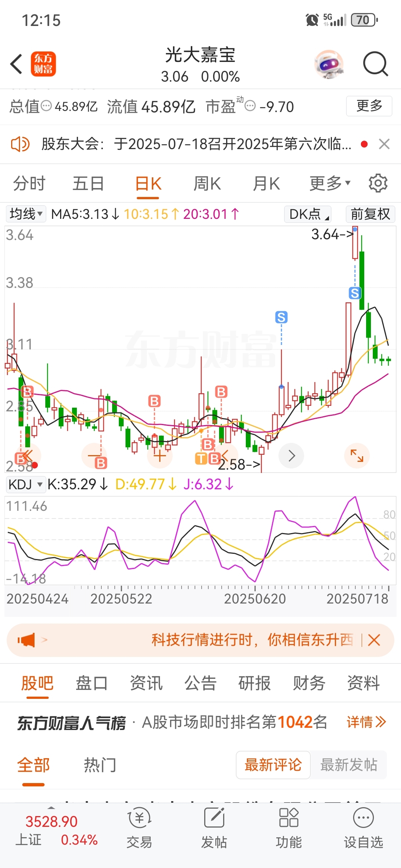Tap the chart scroll-left double arrow circle
This screenshot has width=401, height=868.
29,456
